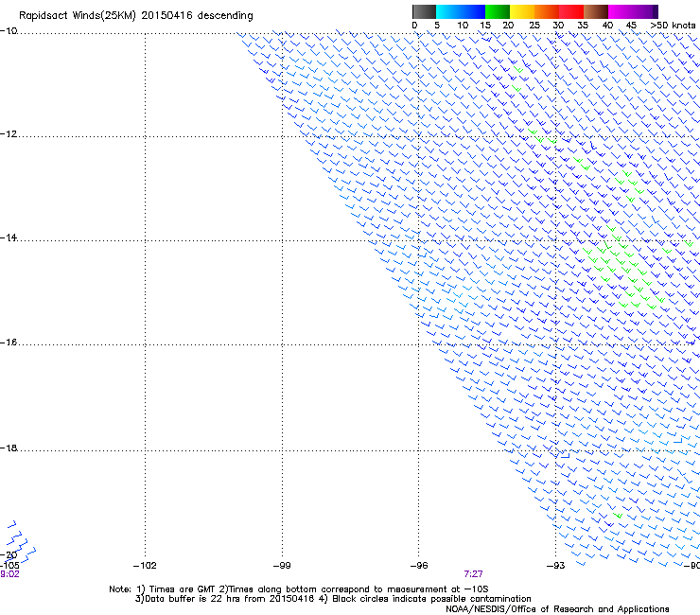This screenshot has height=615, width=700.
Task: Click the longitude label -93
Action: 556,566
